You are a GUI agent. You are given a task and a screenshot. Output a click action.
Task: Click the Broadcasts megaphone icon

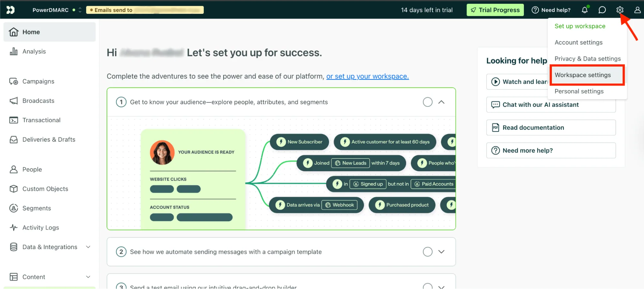point(14,101)
